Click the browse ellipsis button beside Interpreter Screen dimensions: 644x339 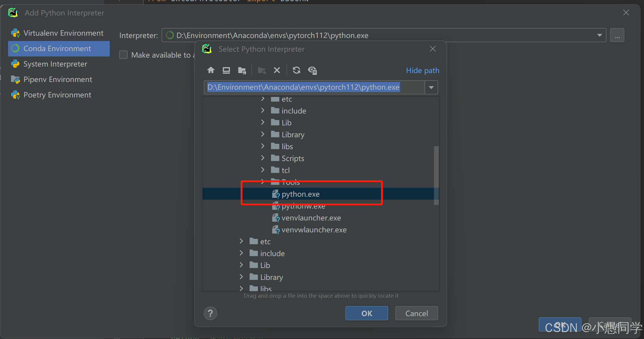tap(617, 35)
